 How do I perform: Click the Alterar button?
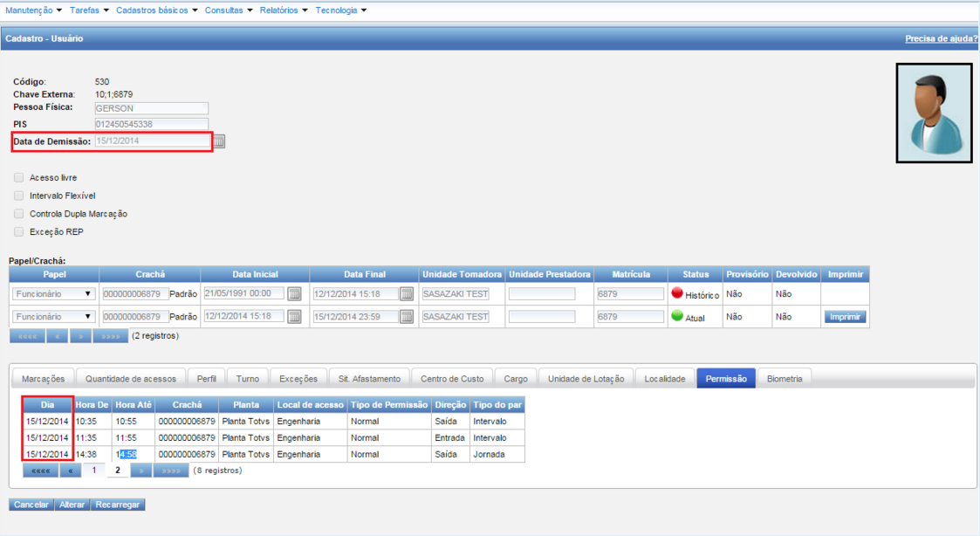[72, 505]
